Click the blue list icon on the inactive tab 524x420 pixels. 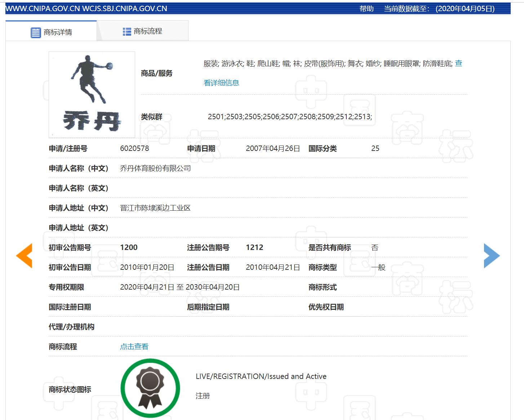(x=126, y=32)
